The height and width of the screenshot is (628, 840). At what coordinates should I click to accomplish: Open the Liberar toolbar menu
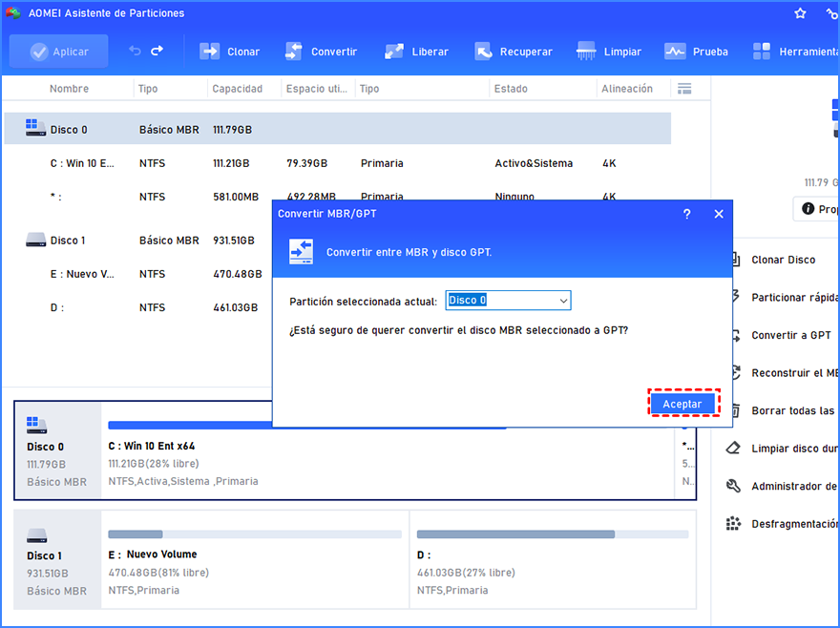[416, 52]
